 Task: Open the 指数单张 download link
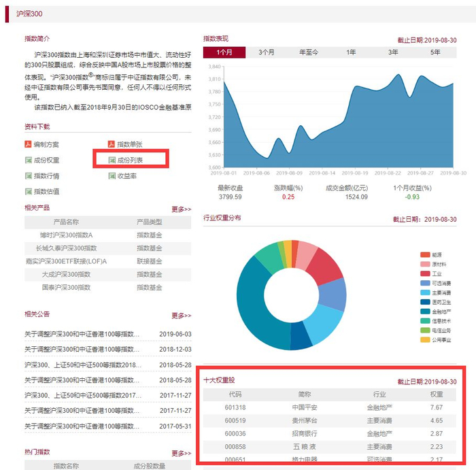coord(130,144)
